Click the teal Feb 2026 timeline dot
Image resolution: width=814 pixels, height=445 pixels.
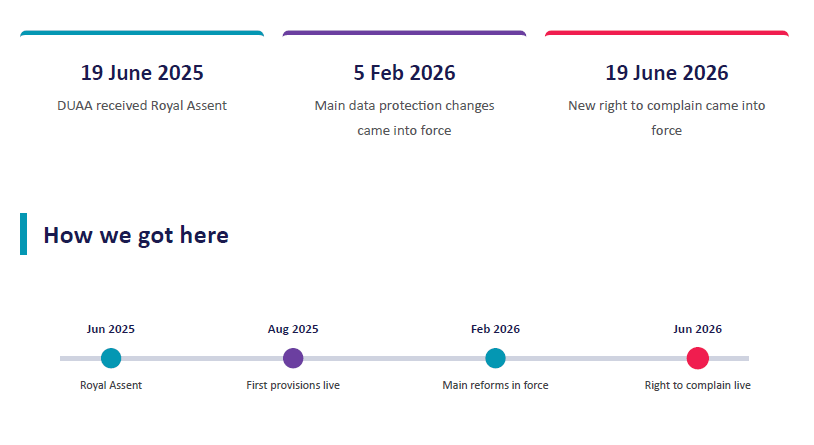click(495, 358)
